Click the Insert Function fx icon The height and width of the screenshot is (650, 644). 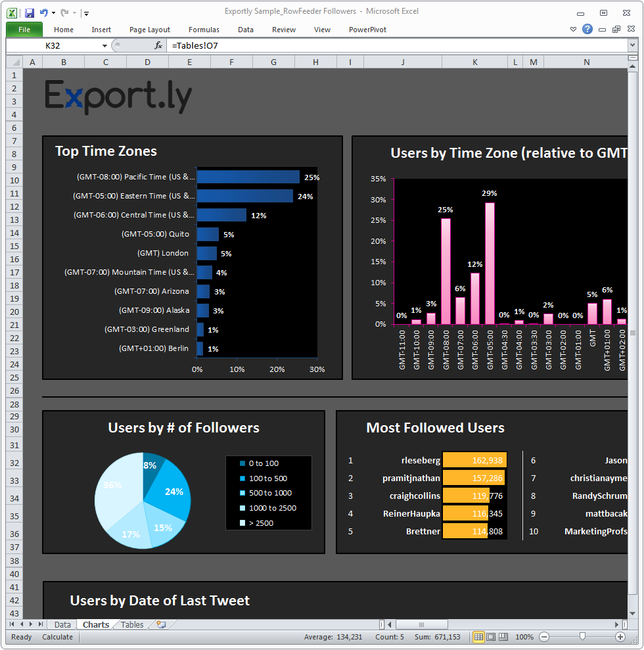(158, 45)
